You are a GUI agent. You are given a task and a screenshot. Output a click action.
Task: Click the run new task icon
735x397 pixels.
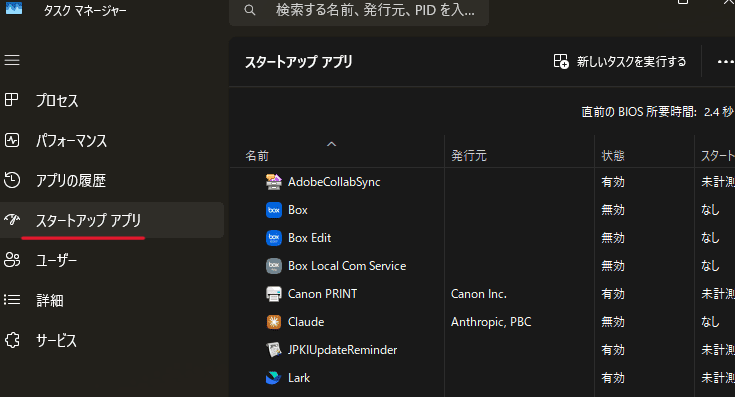tap(561, 61)
